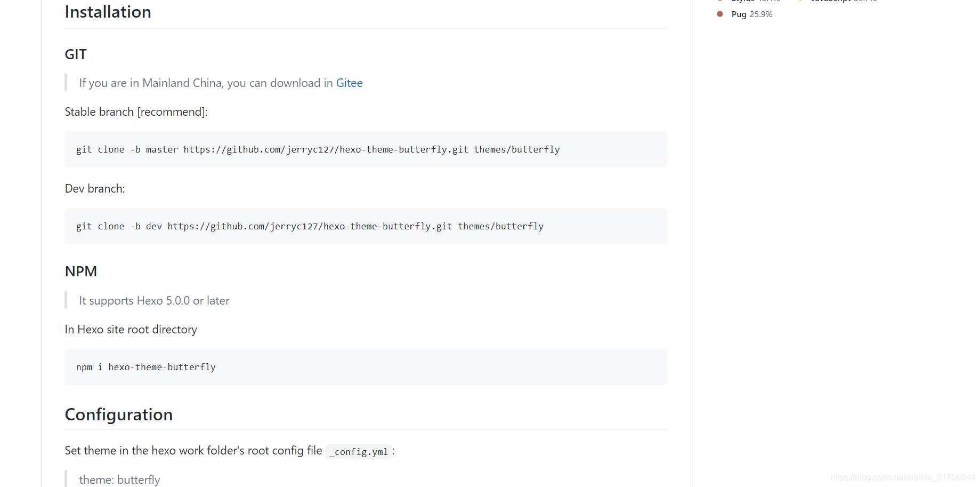980x487 pixels.
Task: Click the Configuration heading
Action: [119, 414]
